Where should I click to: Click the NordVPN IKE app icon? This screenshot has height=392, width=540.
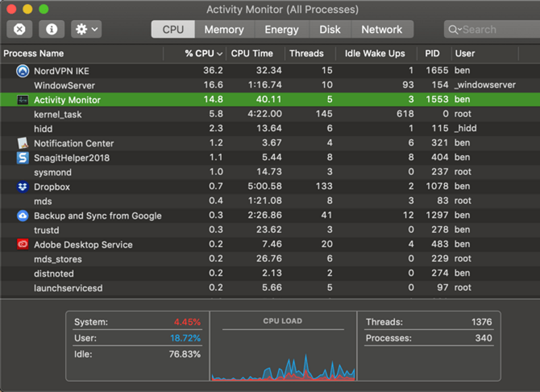tap(23, 71)
